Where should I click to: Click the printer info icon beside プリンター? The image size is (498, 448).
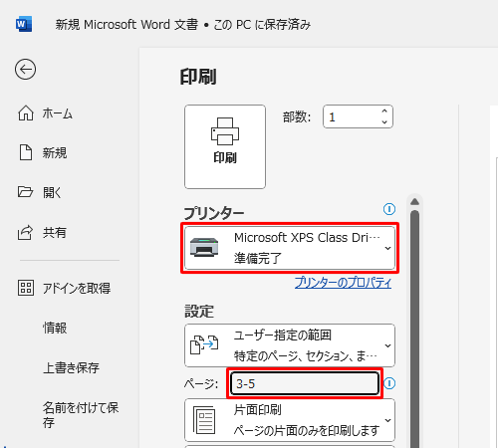tap(389, 209)
